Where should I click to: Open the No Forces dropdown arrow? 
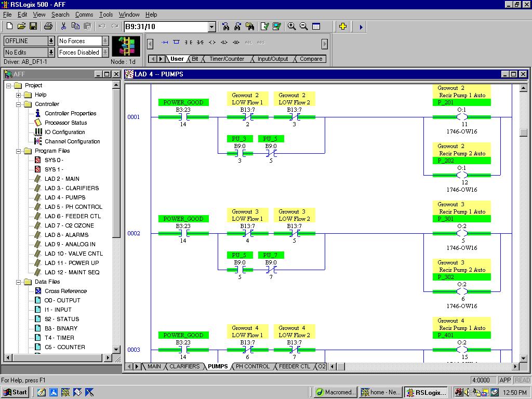pos(105,41)
